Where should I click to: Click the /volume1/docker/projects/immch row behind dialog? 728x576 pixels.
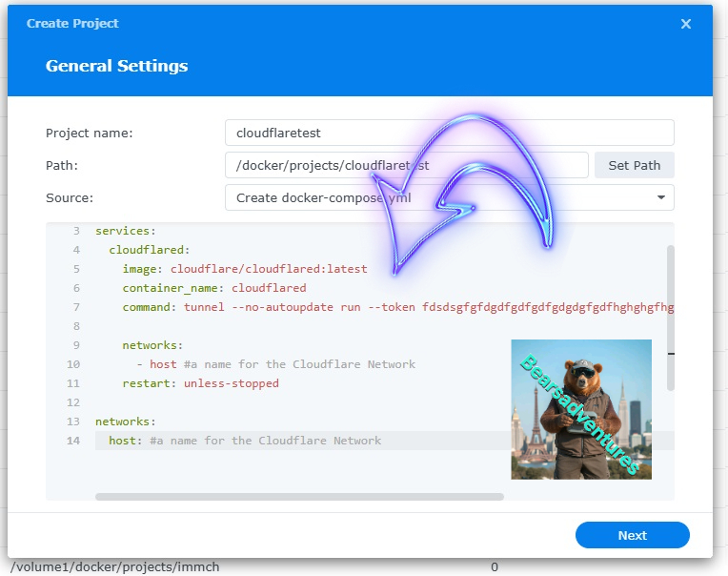pyautogui.click(x=114, y=567)
